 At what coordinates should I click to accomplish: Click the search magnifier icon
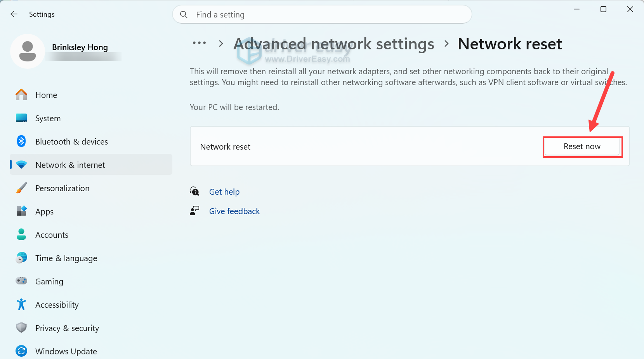coord(184,15)
